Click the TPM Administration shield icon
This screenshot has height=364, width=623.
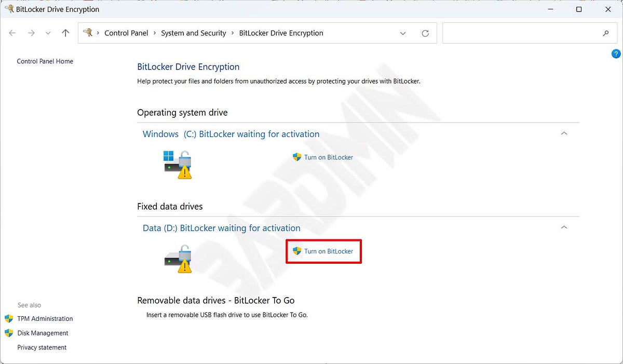(x=9, y=318)
